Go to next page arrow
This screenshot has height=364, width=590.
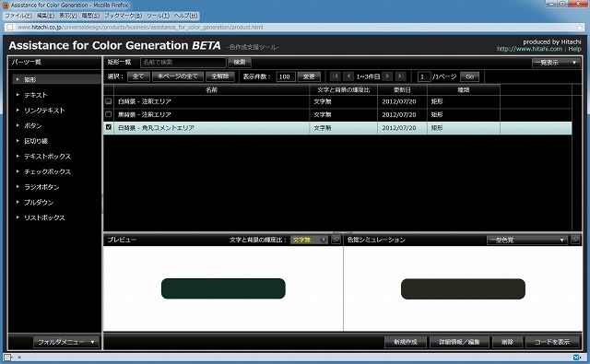coord(387,76)
